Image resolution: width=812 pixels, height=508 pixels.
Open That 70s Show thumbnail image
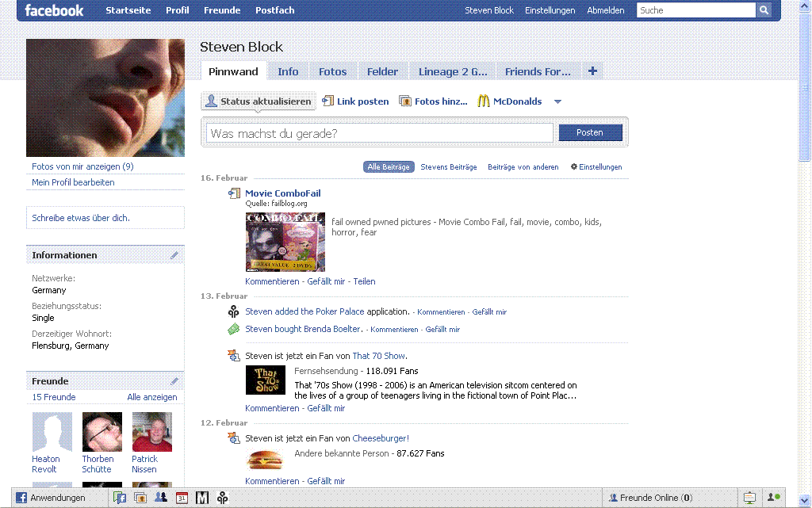click(265, 380)
